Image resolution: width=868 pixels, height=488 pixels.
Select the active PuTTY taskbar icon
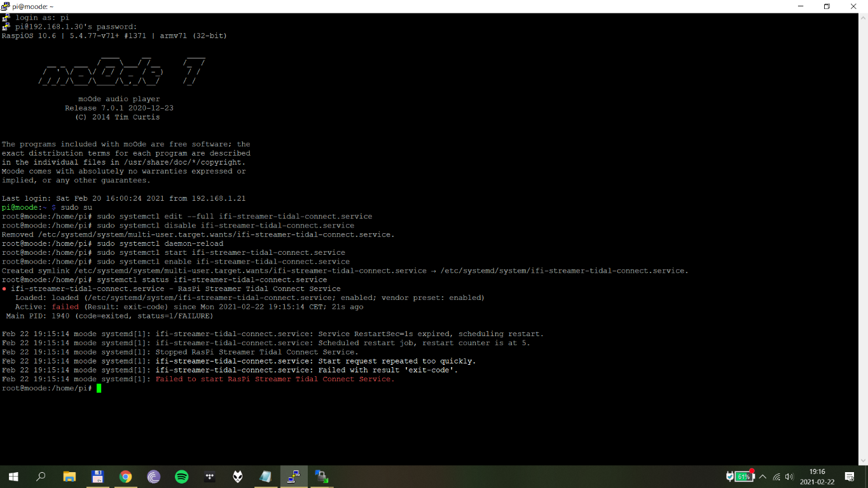pyautogui.click(x=293, y=477)
